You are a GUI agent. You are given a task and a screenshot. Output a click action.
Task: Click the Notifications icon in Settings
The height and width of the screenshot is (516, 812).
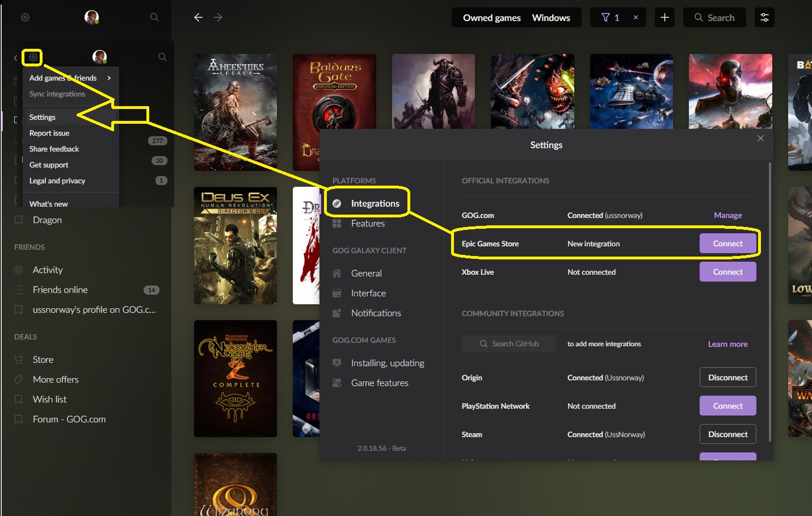337,313
